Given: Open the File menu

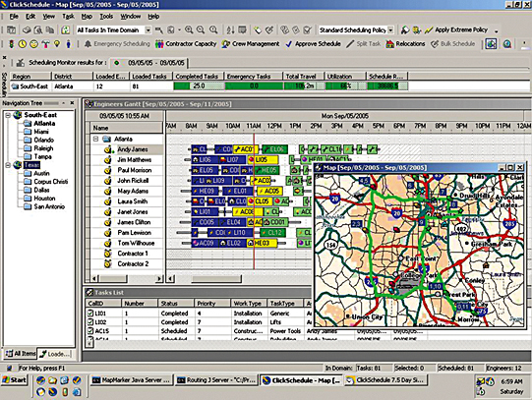Looking at the screenshot, I should [14, 17].
